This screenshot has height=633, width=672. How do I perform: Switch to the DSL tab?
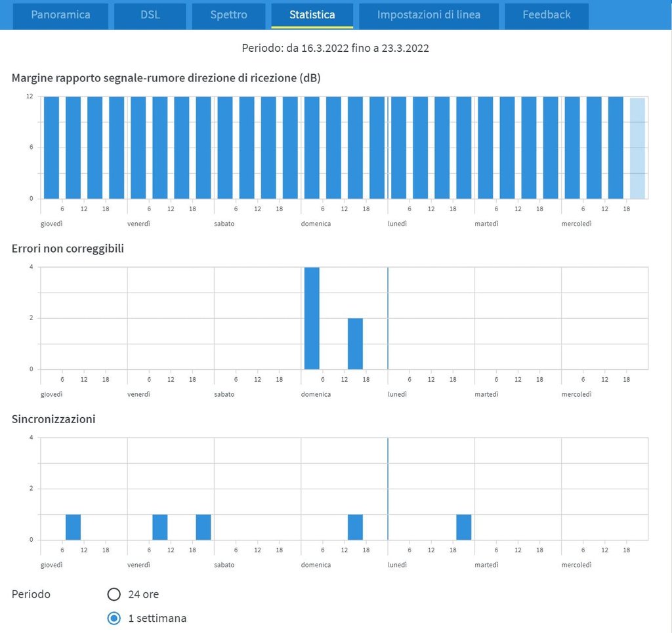[150, 15]
